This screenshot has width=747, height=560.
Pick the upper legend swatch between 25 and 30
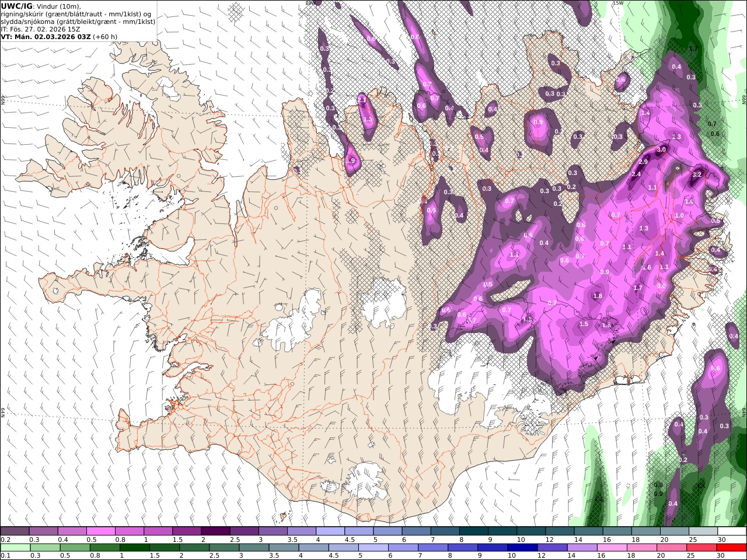click(x=703, y=531)
